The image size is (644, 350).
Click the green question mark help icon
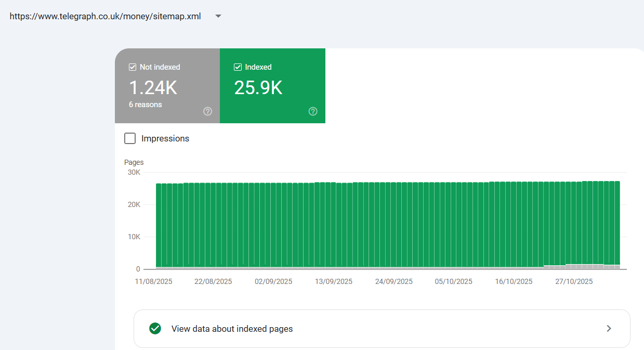click(312, 111)
